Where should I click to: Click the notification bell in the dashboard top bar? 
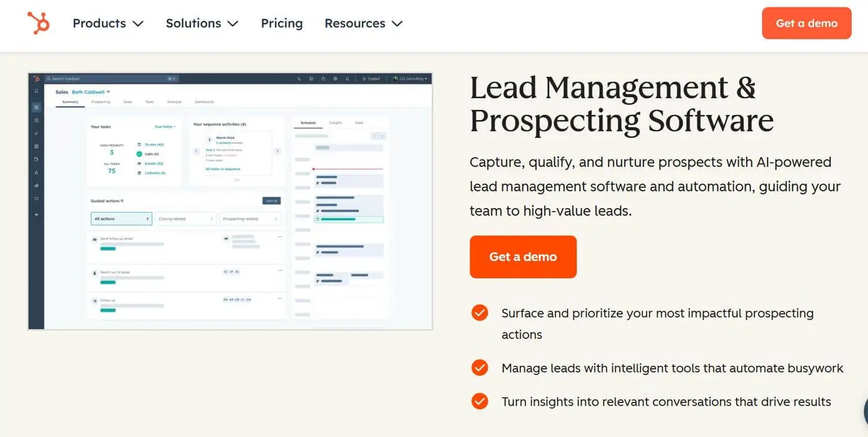click(x=347, y=79)
